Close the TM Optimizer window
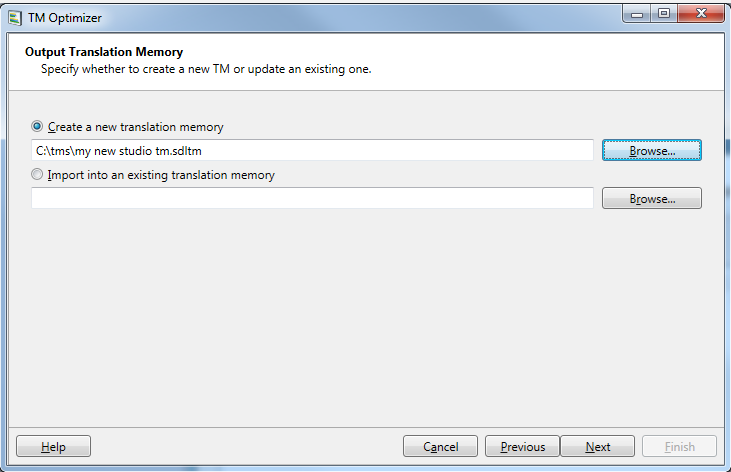Image resolution: width=731 pixels, height=472 pixels. [x=701, y=14]
